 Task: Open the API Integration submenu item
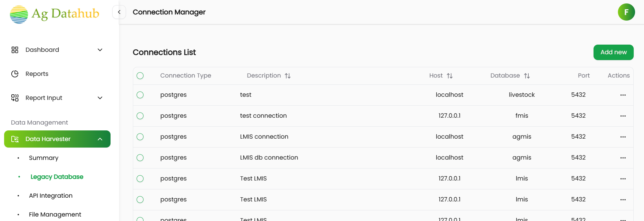(51, 196)
